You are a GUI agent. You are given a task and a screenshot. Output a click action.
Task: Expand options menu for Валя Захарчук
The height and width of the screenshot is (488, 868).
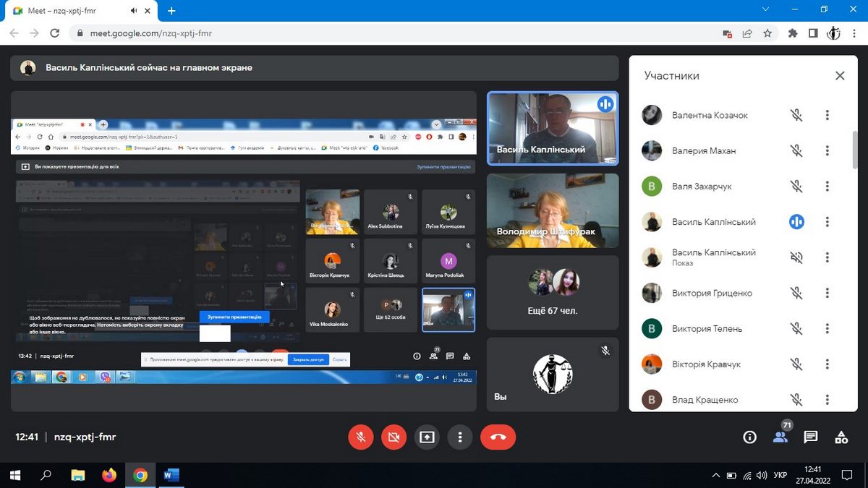pos(827,187)
